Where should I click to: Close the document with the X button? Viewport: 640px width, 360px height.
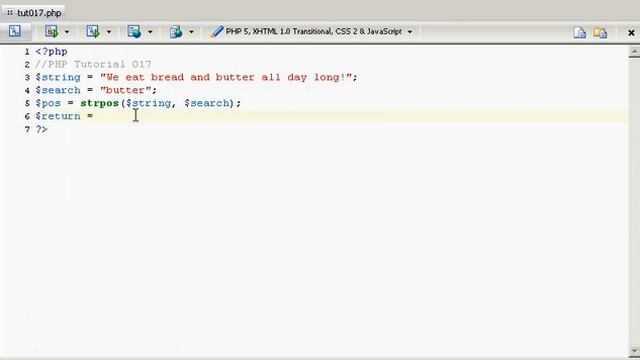click(x=631, y=33)
